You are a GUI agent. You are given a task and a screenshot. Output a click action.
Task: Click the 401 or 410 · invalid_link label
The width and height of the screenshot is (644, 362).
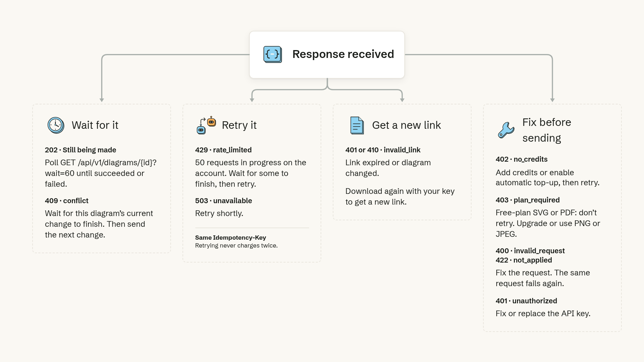pos(383,150)
